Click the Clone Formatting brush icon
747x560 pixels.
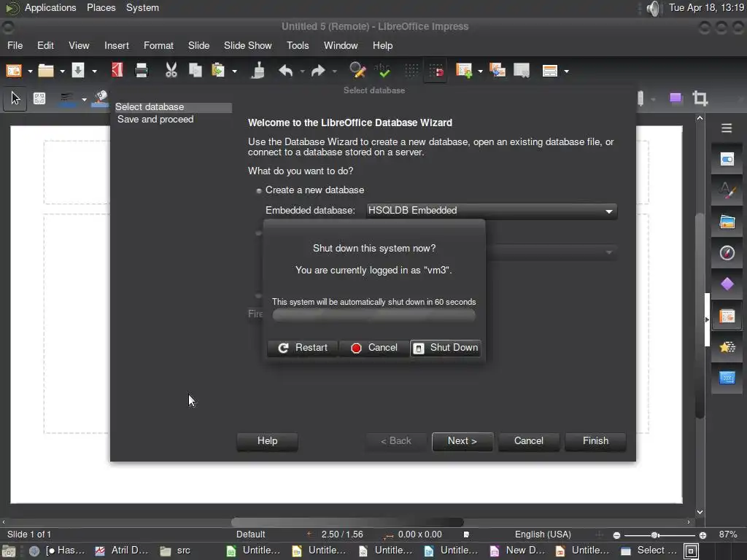[258, 71]
